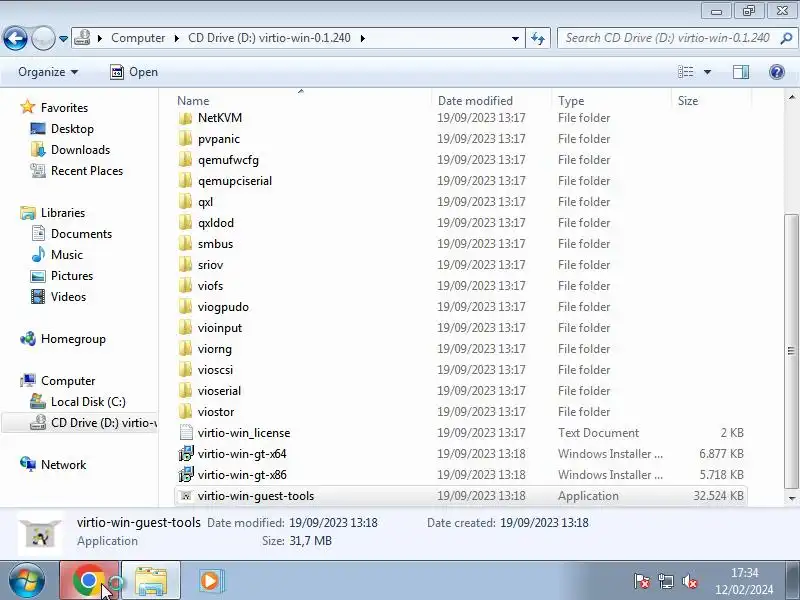Select virtio-win_license text document icon

[x=186, y=433]
